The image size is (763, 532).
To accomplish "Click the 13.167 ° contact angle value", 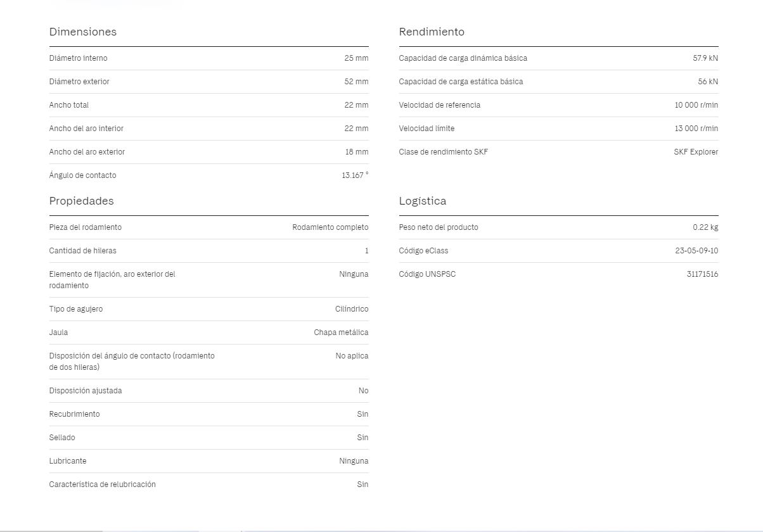I will pyautogui.click(x=355, y=175).
